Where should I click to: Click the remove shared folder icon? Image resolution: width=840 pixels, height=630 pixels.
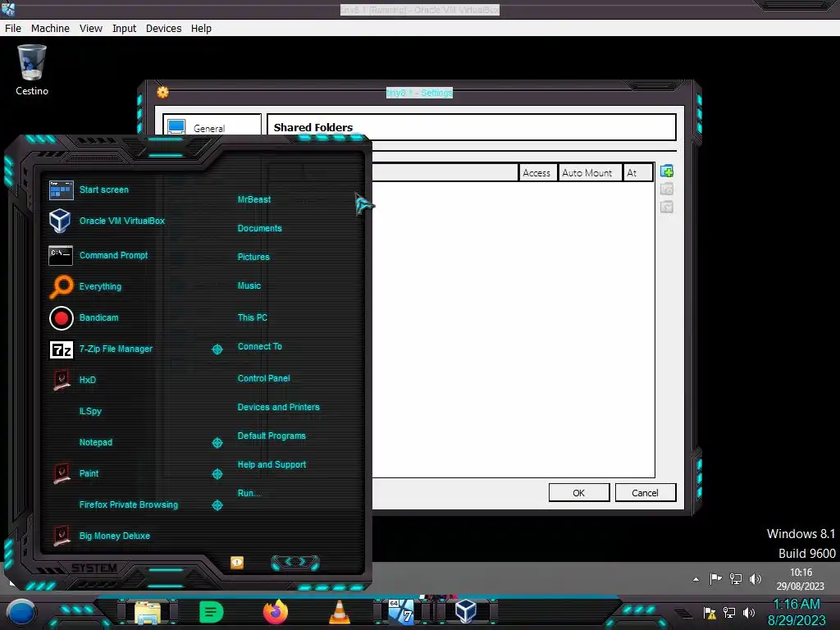coord(667,207)
